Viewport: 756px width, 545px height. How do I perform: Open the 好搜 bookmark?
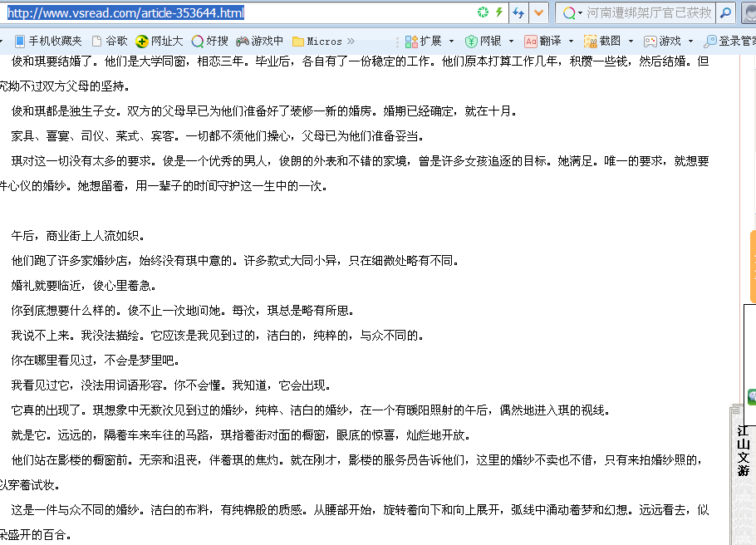(x=209, y=42)
